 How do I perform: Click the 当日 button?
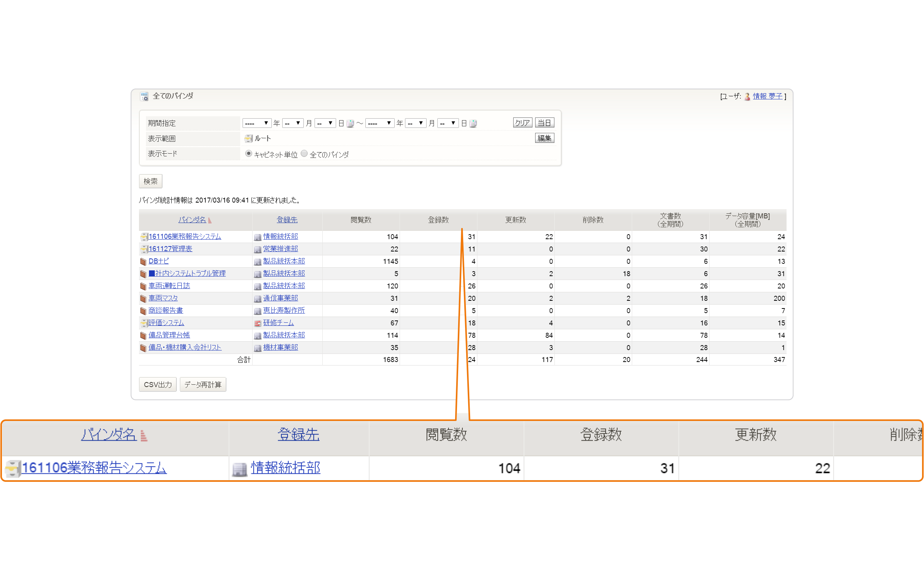[544, 123]
